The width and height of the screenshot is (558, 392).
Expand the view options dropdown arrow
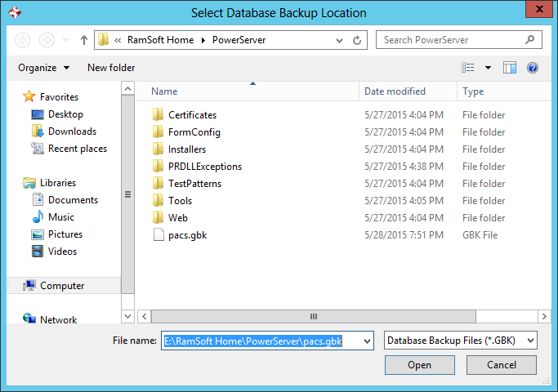point(489,68)
